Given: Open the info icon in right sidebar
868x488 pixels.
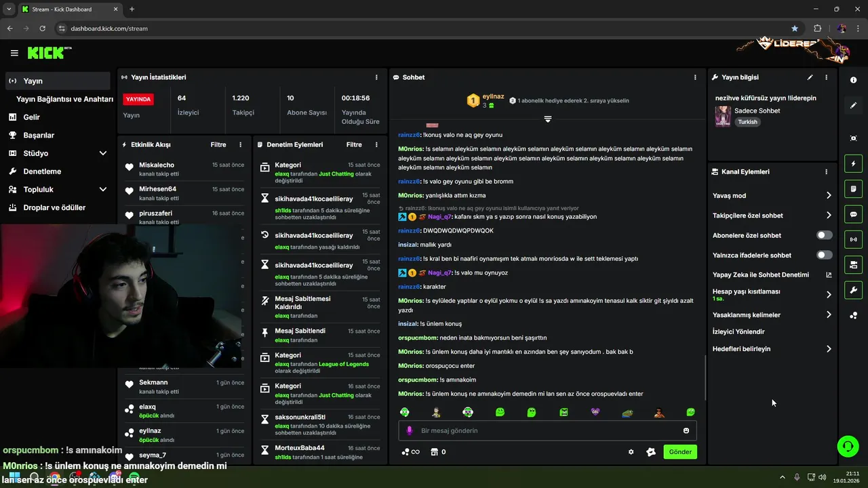Looking at the screenshot, I should coord(853,80).
